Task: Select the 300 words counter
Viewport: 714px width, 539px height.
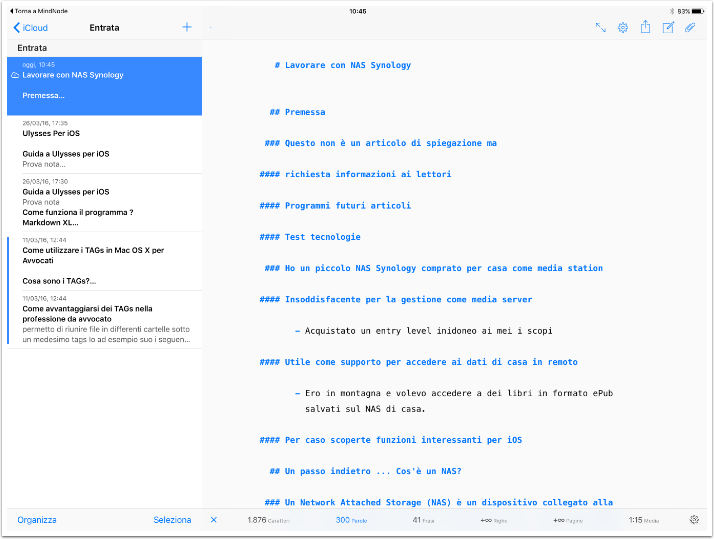Action: click(x=351, y=520)
